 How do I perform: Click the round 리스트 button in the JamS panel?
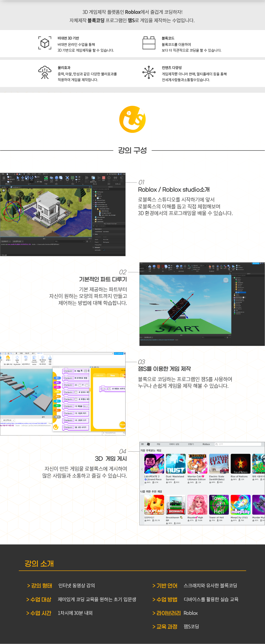point(122,425)
